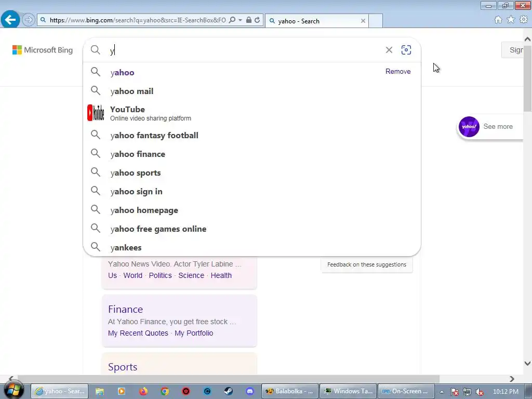Click the Yahoo 'See more' button

(x=490, y=127)
